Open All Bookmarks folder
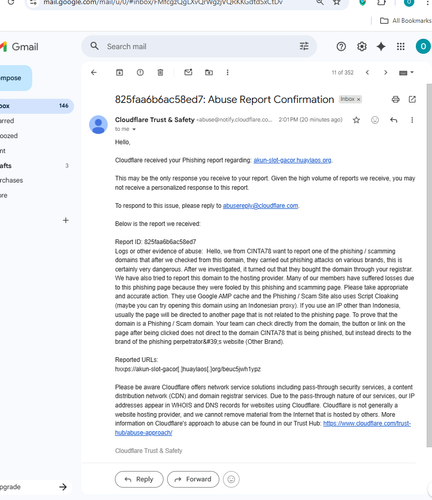Image resolution: width=432 pixels, height=500 pixels. [x=405, y=21]
